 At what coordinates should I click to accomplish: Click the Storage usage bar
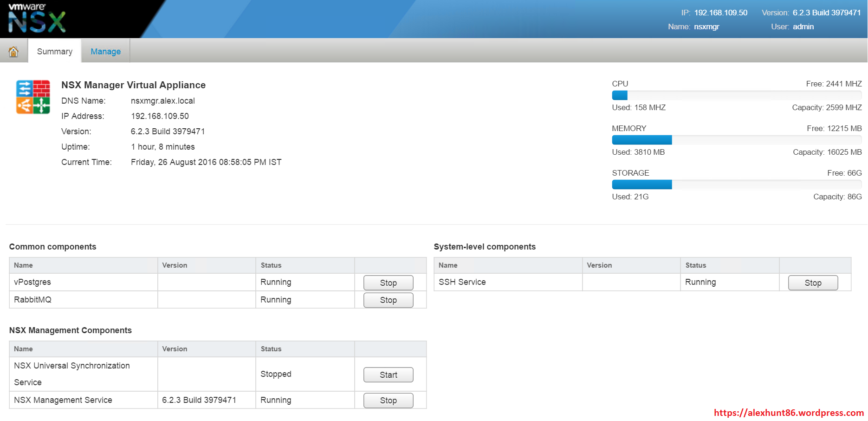coord(736,184)
